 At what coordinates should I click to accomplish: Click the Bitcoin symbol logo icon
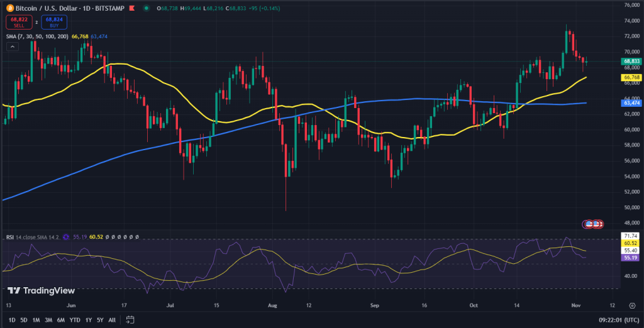(9, 8)
